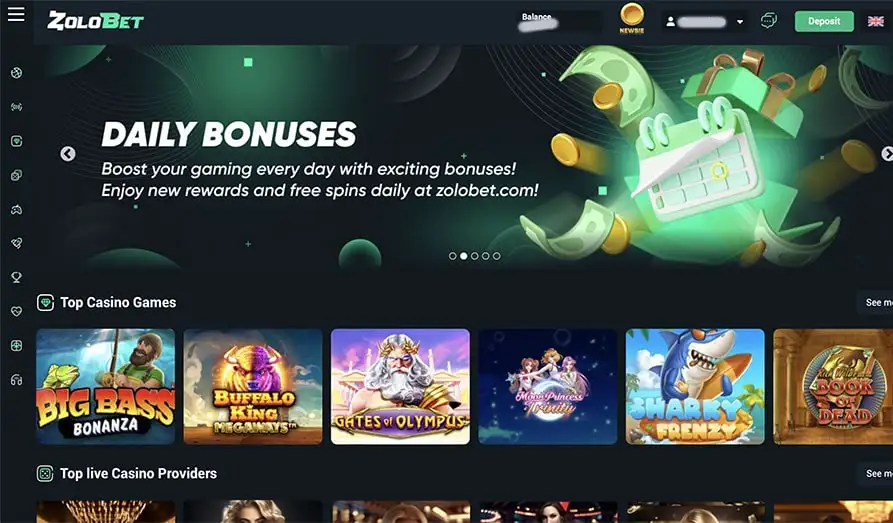Select the first carousel dot indicator

(452, 256)
